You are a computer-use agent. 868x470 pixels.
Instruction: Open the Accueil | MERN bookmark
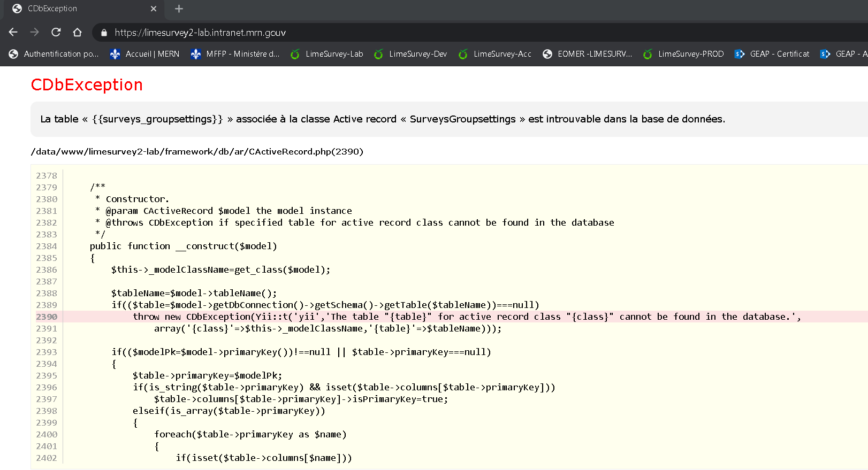tap(144, 54)
